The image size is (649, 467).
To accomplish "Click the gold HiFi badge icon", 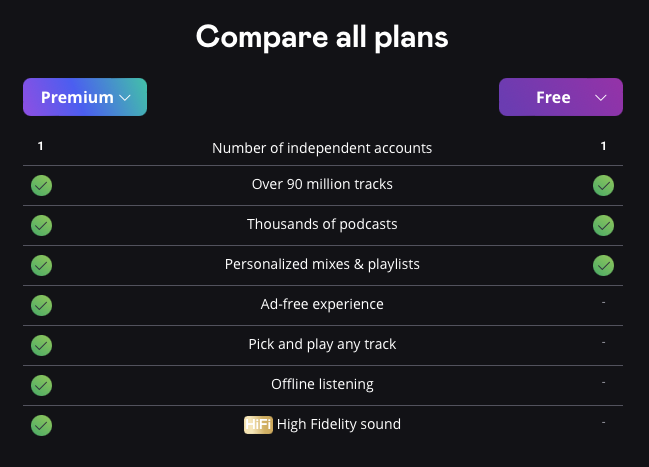I will 258,425.
